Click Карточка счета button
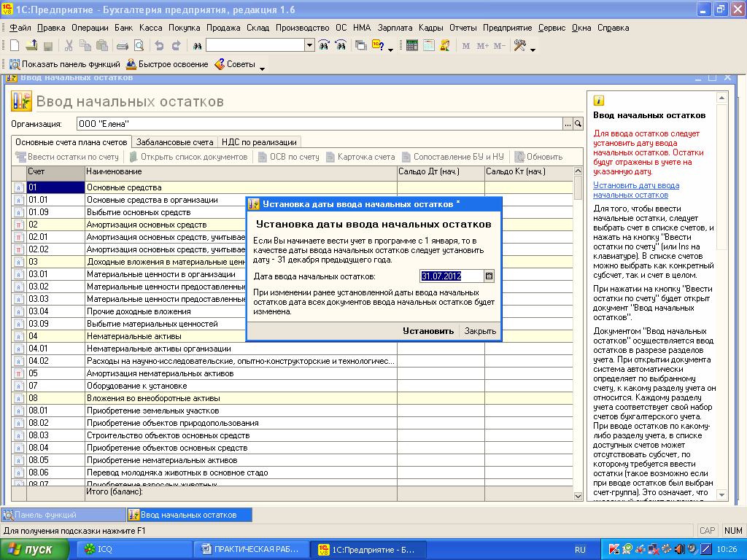The width and height of the screenshot is (747, 560). pos(360,157)
